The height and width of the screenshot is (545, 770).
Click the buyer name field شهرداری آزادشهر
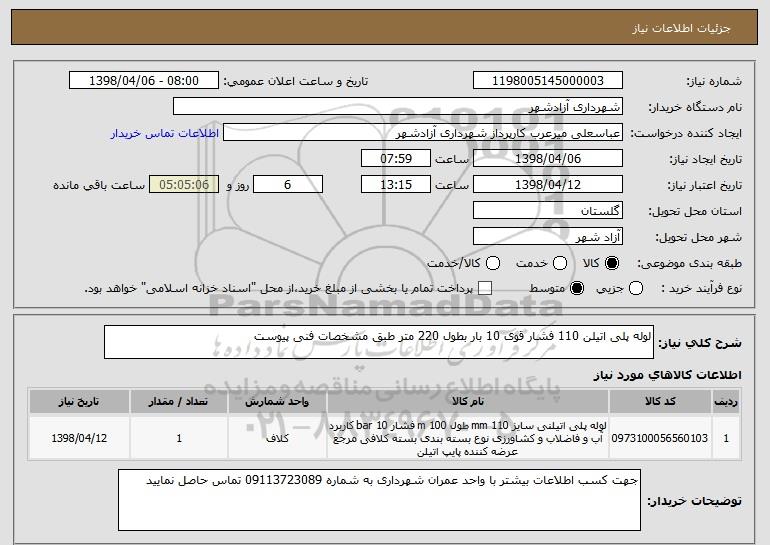point(398,107)
